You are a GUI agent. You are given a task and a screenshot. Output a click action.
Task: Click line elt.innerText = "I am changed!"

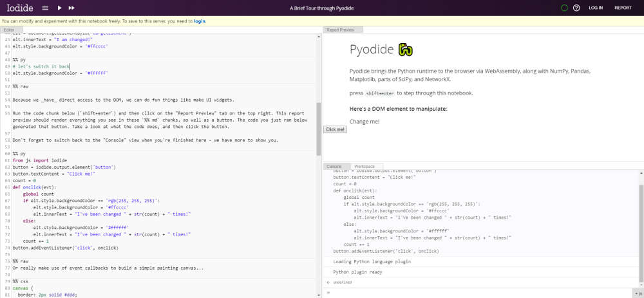click(53, 39)
